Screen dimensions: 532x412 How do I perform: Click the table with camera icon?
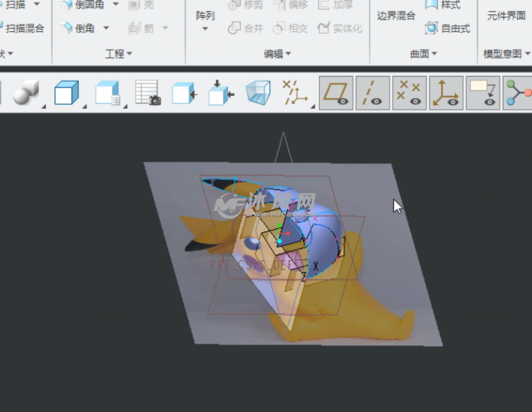click(147, 93)
